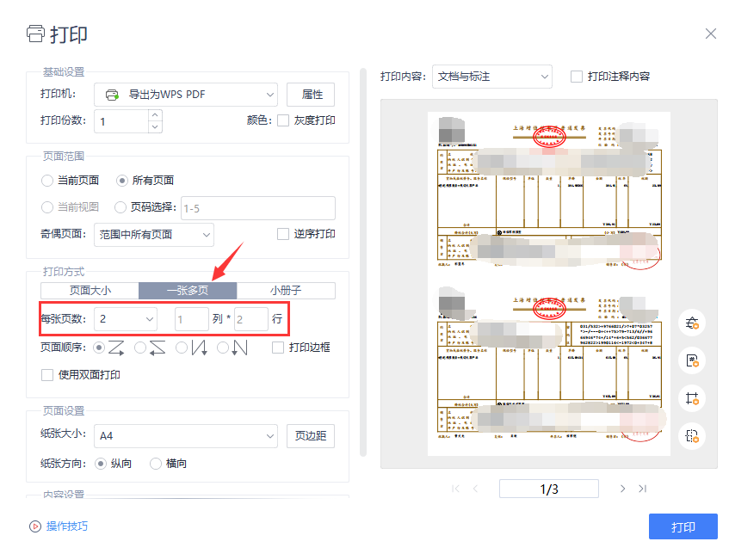Click the page settings icon beside preview
The width and height of the screenshot is (729, 560).
692,360
